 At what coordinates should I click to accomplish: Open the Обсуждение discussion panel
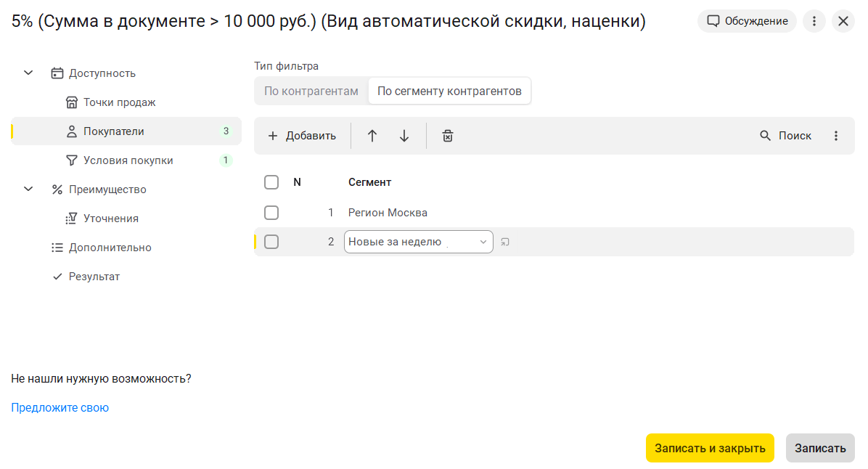[747, 21]
